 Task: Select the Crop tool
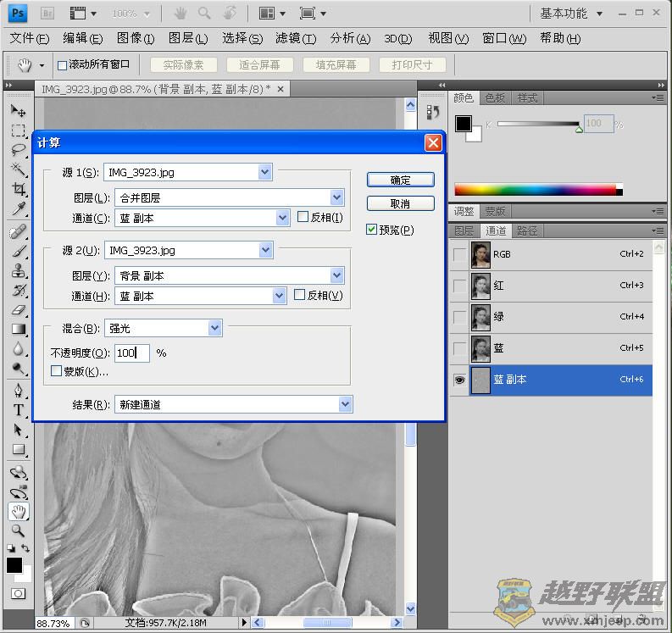[x=18, y=189]
